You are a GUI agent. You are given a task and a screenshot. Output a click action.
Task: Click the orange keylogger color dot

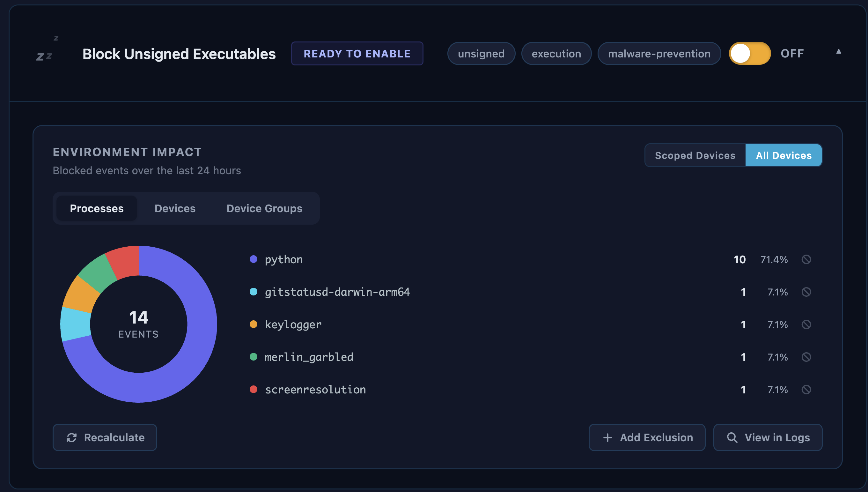[254, 324]
